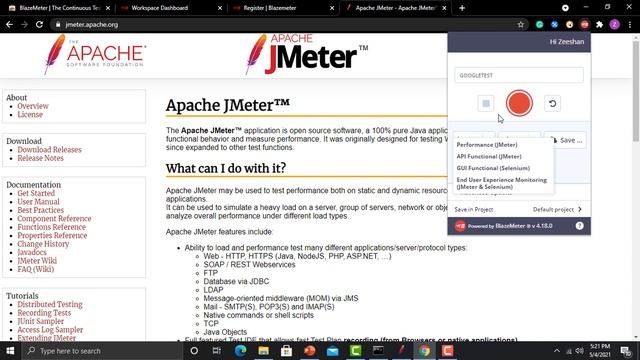
Task: Open the Functions Reference link
Action: tap(51, 227)
